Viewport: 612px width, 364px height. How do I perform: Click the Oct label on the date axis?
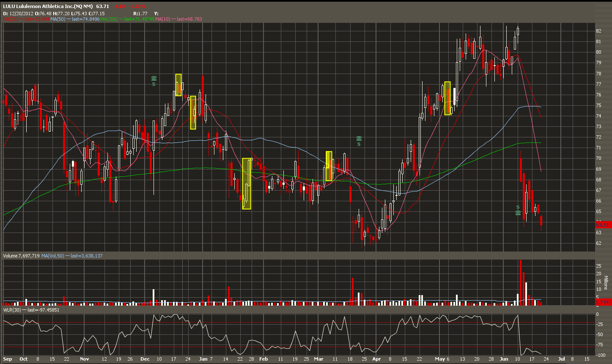[24, 359]
